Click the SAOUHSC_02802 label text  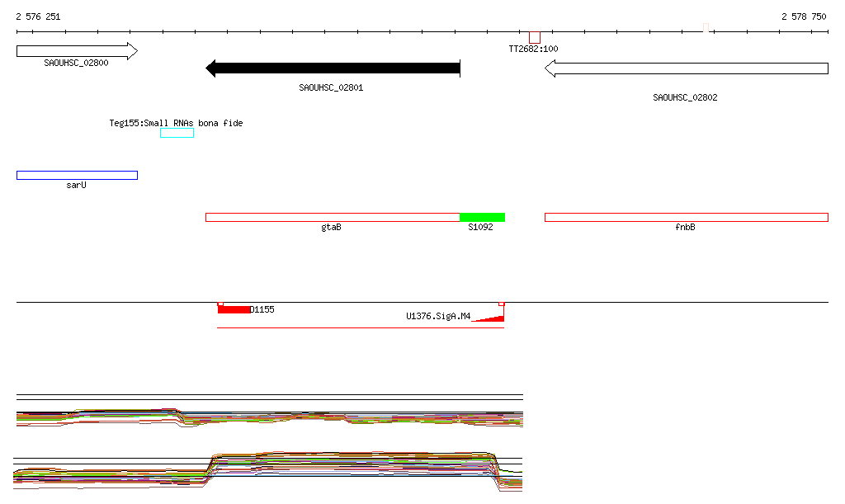coord(685,97)
